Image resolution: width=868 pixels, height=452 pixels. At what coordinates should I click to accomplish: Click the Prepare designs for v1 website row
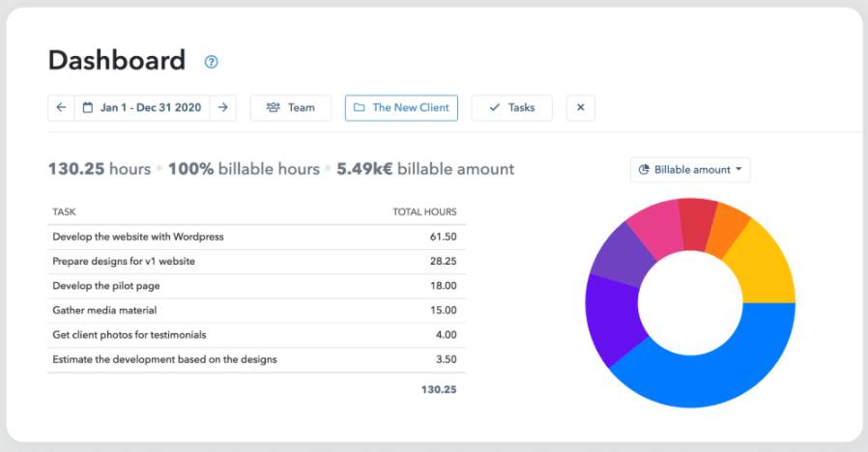click(124, 261)
